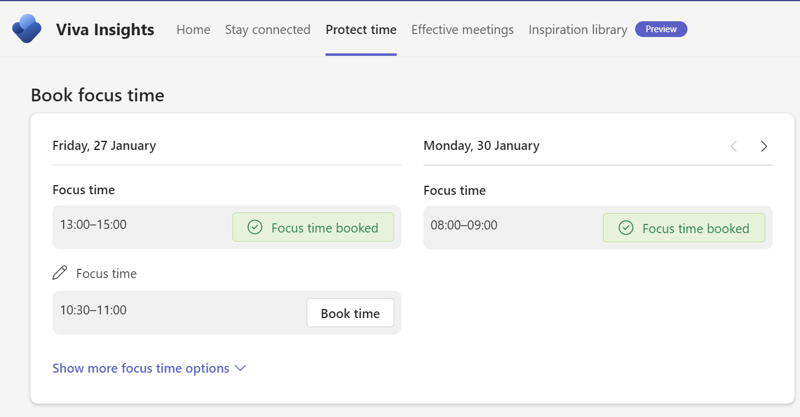Viewport: 800px width, 417px height.
Task: Go to the previous days using the left chevron
Action: [733, 146]
